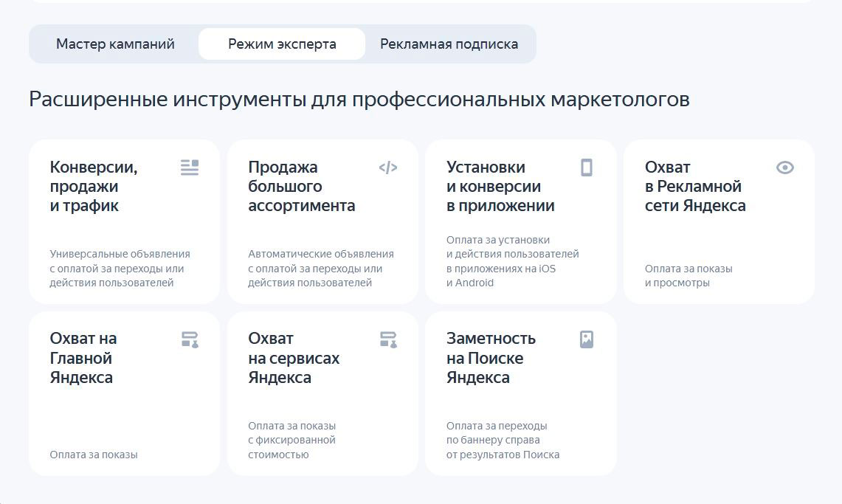Screen dimensions: 842x504
Task: Click the image banner icon on Заметность на Поиске
Action: (x=587, y=339)
